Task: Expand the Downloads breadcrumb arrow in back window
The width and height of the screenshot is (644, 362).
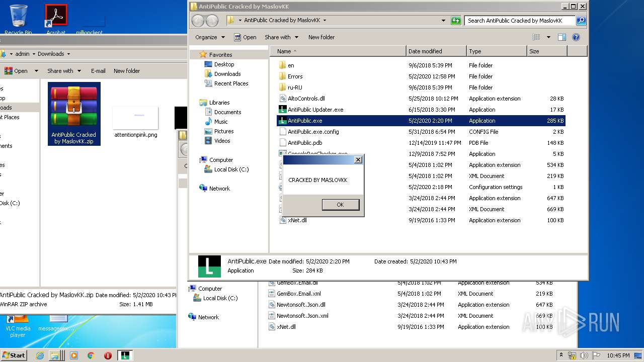Action: point(68,54)
